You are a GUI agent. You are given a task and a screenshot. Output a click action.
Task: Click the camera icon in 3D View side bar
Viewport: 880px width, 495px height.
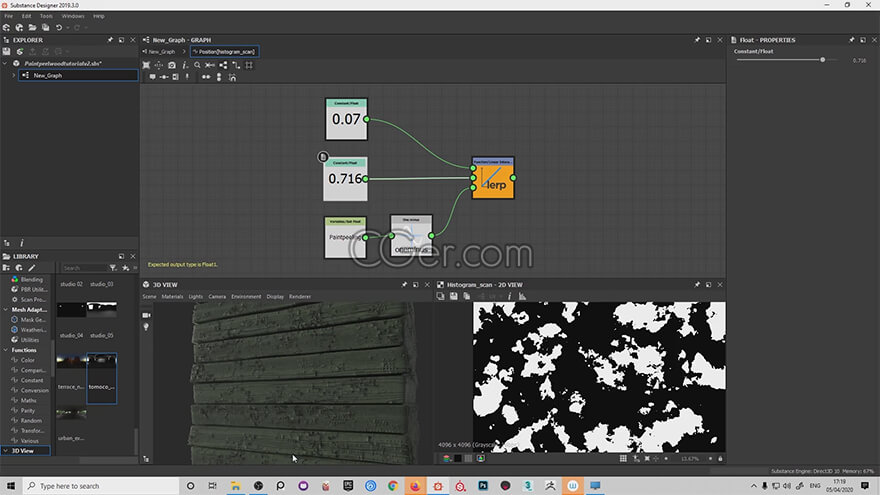pyautogui.click(x=146, y=315)
